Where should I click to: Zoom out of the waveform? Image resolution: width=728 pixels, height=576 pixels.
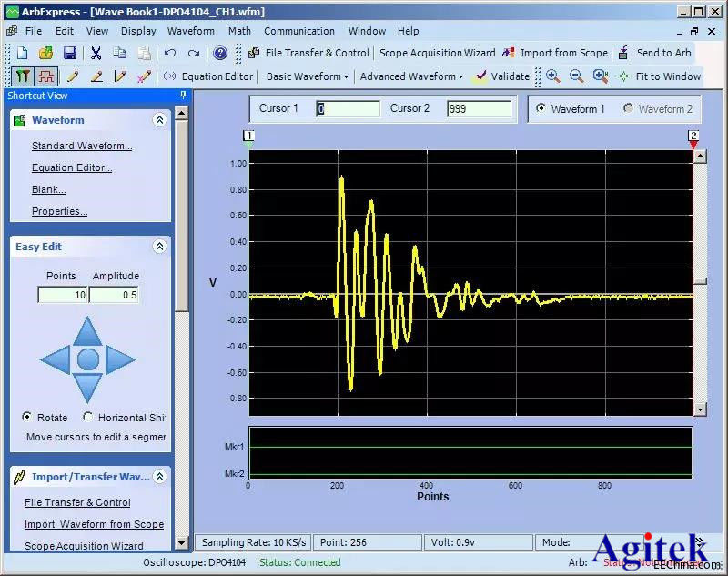[x=576, y=76]
